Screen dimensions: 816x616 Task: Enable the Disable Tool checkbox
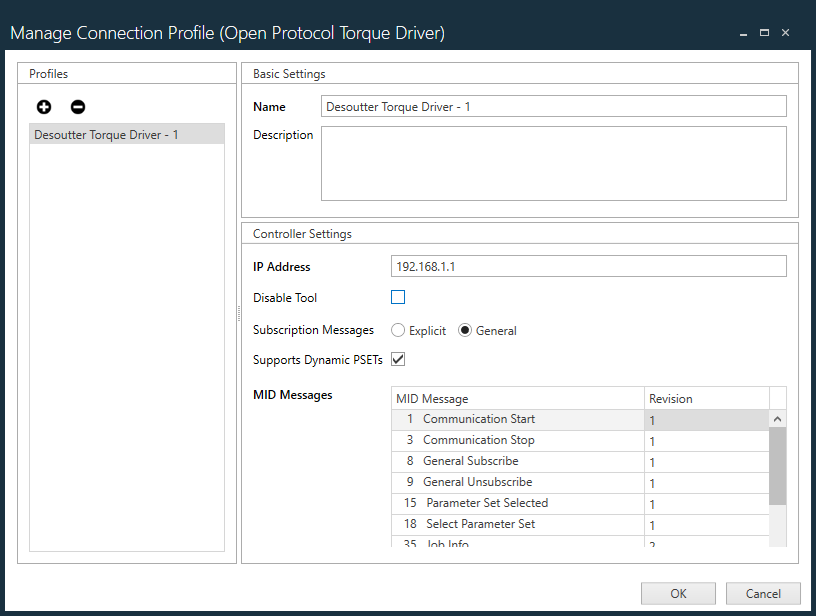point(398,297)
